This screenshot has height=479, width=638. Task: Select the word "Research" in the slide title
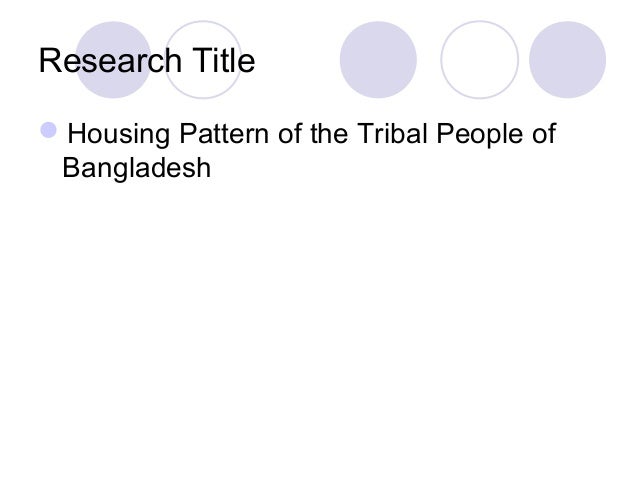point(110,61)
